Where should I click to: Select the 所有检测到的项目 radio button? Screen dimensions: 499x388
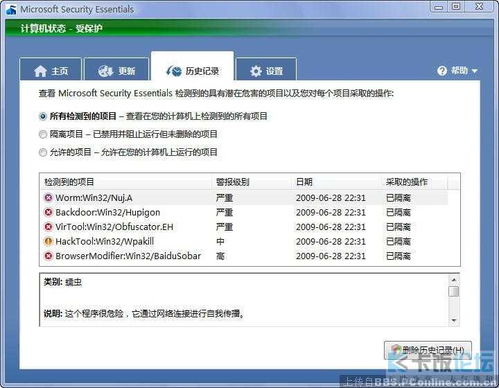click(x=43, y=116)
